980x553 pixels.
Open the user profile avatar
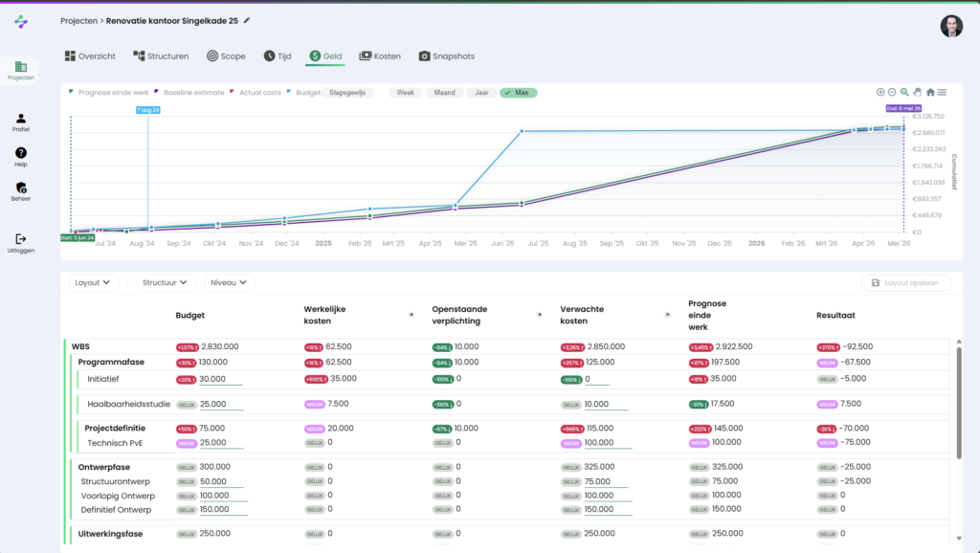click(950, 26)
